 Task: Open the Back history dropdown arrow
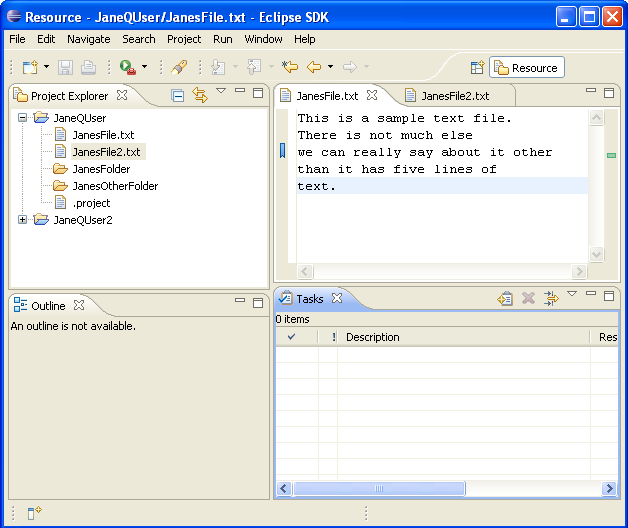pyautogui.click(x=330, y=67)
